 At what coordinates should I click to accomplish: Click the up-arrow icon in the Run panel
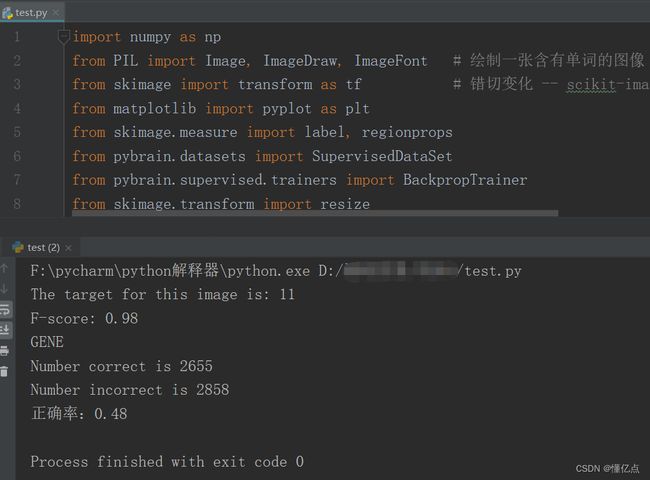click(x=5, y=268)
